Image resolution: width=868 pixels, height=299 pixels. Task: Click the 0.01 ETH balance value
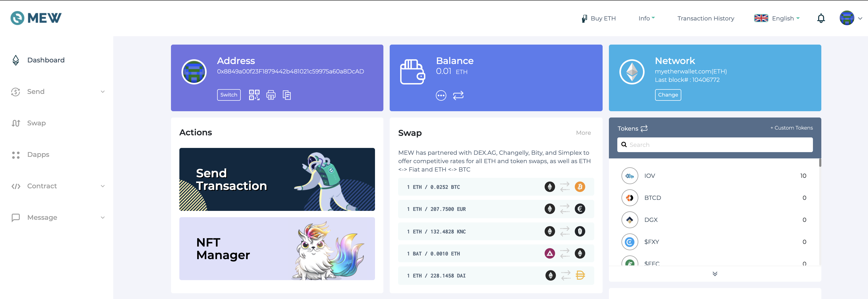point(452,71)
